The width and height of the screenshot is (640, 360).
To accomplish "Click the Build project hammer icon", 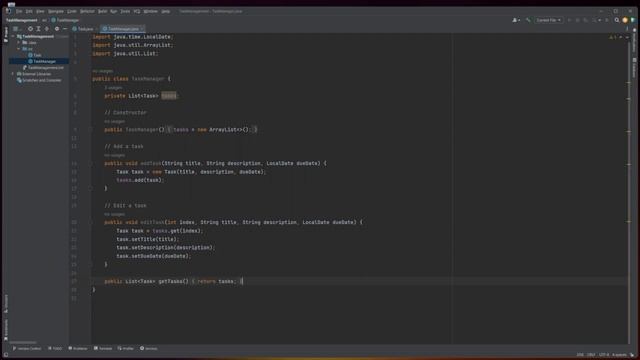I will [x=528, y=20].
